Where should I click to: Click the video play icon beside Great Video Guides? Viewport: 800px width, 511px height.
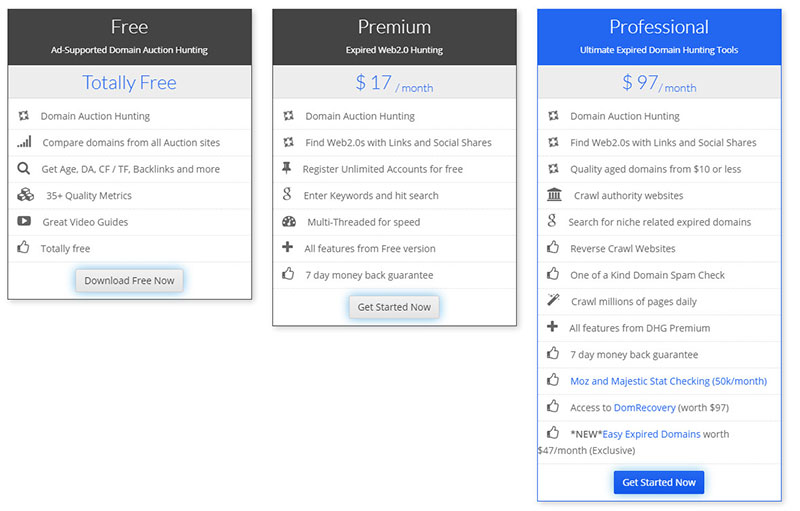point(24,221)
